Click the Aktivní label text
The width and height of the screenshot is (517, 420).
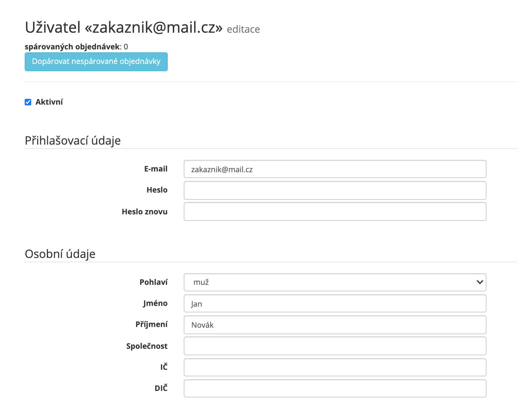coord(49,102)
